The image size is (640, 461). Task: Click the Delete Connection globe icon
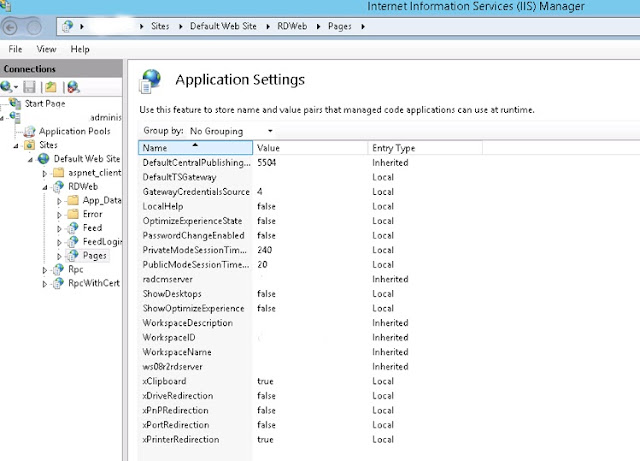[73, 87]
